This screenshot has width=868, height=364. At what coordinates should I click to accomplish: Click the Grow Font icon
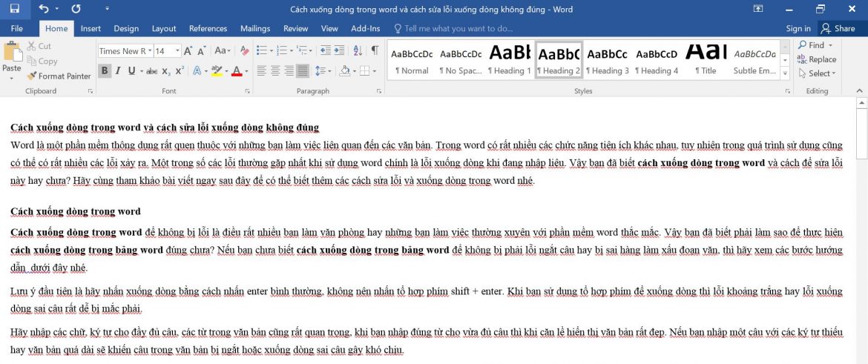pos(188,51)
